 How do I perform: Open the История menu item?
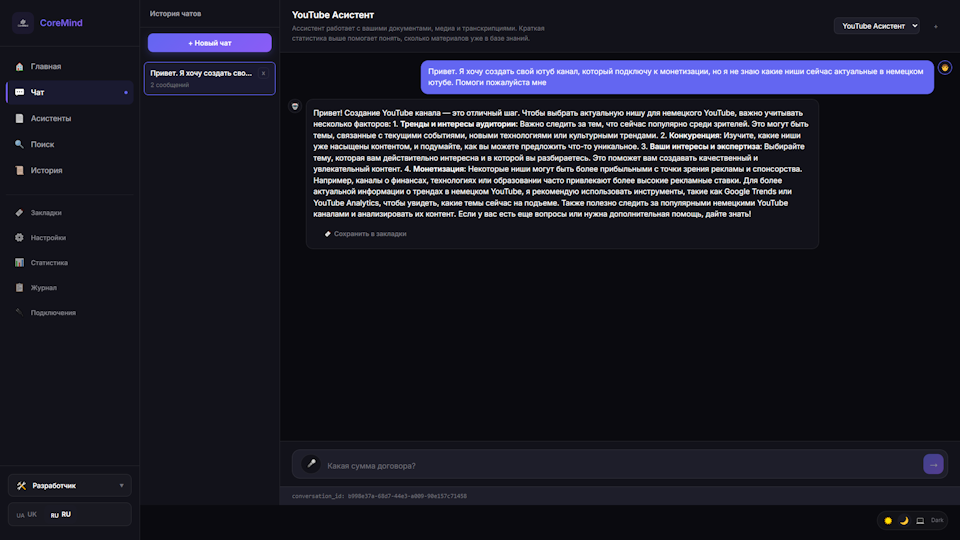tap(70, 170)
